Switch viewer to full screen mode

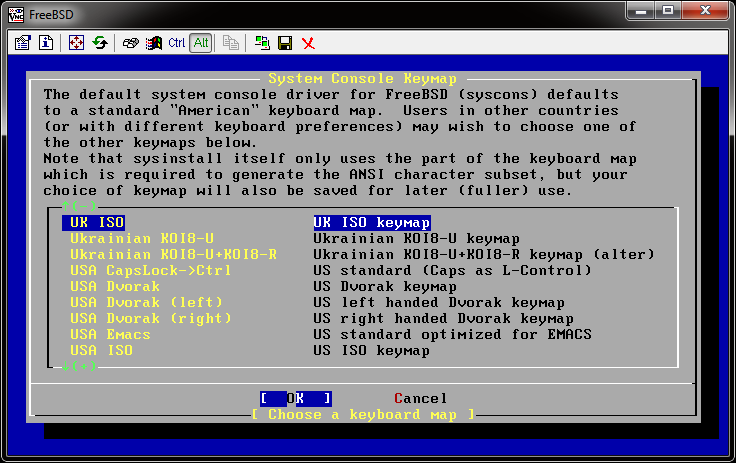point(76,43)
